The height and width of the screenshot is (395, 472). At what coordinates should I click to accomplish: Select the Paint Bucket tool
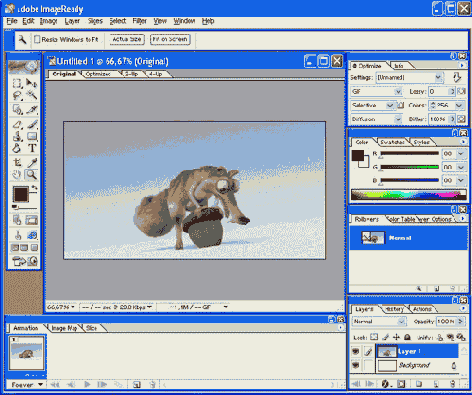click(x=17, y=148)
